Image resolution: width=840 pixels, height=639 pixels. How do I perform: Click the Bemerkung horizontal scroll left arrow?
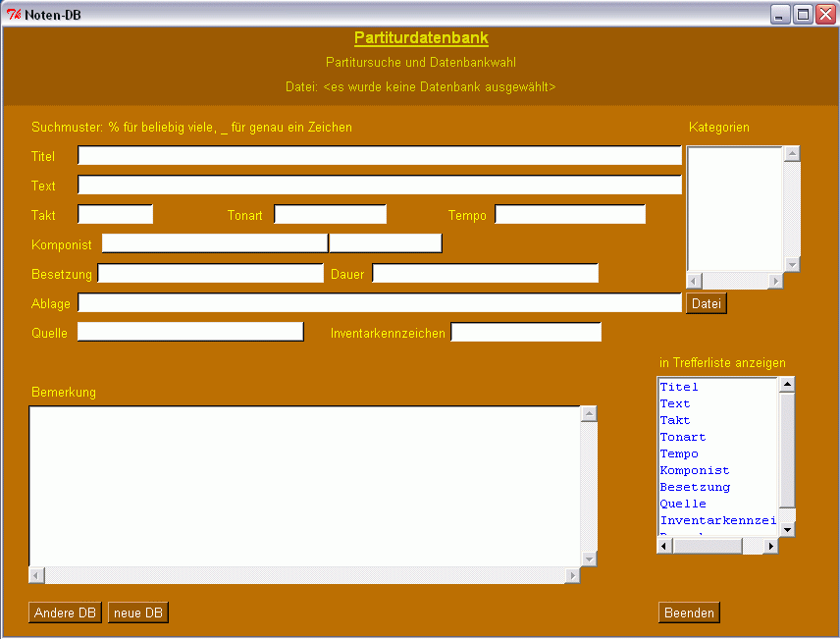tap(37, 576)
